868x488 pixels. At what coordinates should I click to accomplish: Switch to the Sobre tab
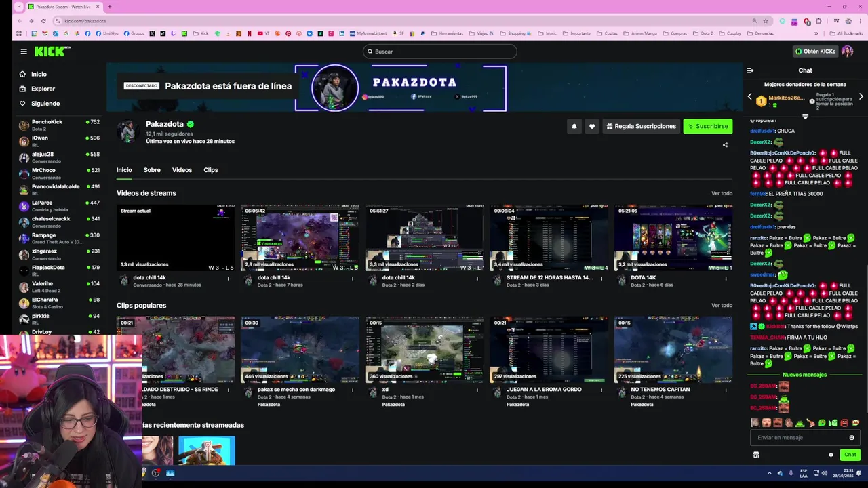point(152,170)
